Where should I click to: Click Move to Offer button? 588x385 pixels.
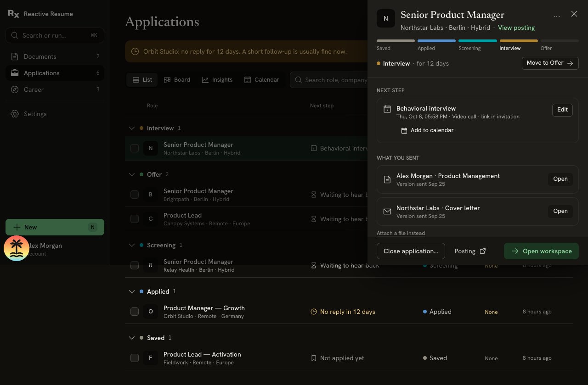tap(550, 63)
